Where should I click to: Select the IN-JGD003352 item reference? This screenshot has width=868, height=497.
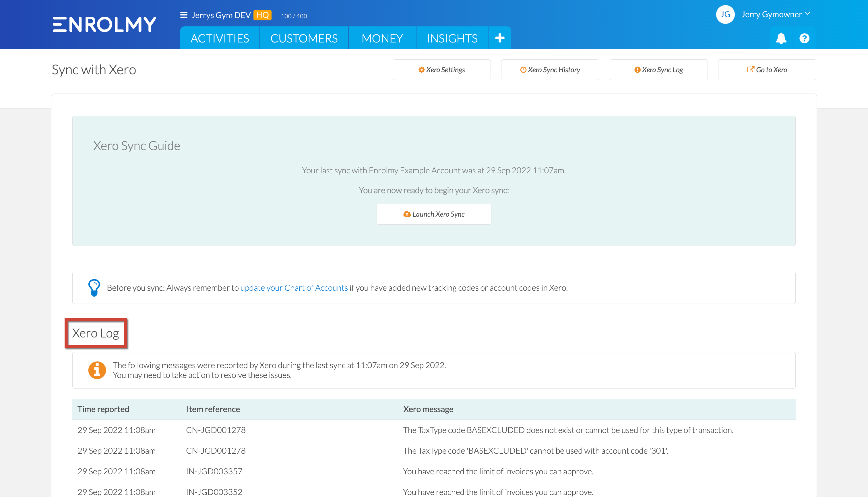214,492
